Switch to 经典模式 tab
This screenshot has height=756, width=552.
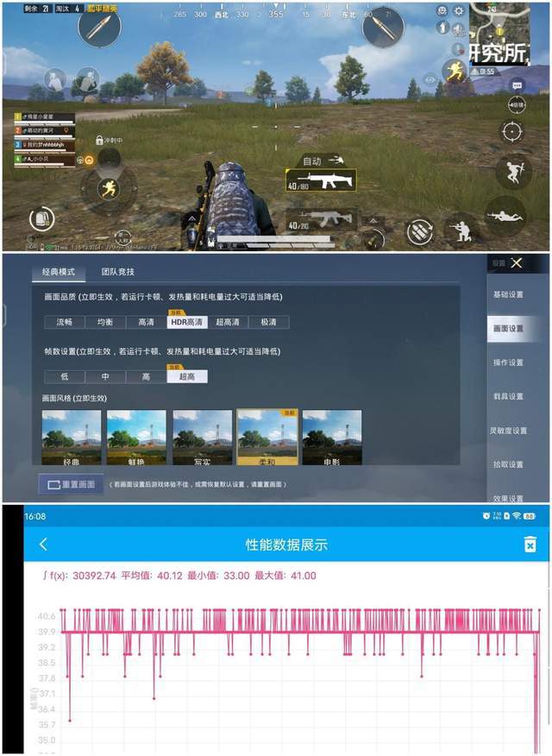(59, 272)
